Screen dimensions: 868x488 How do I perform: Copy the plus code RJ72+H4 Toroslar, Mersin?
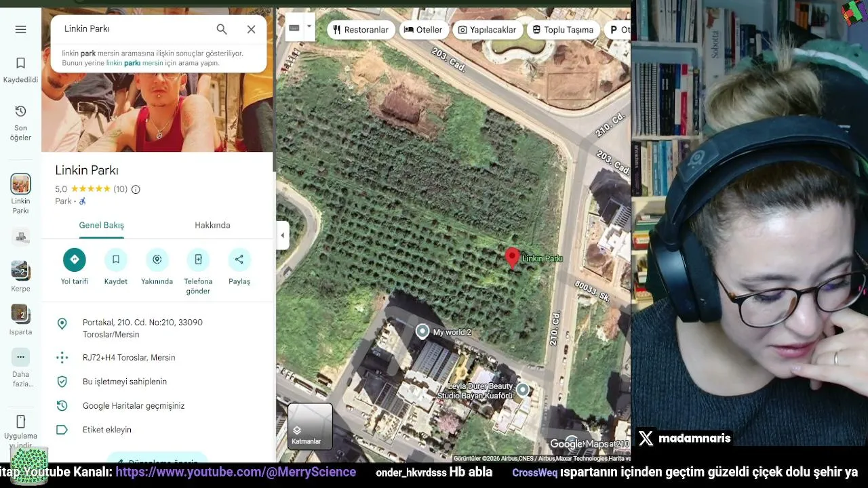(x=157, y=358)
